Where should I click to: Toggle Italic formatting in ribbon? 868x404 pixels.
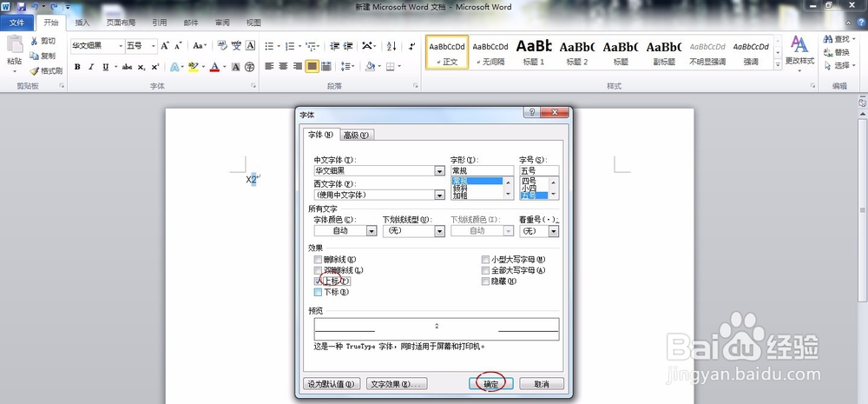point(91,67)
